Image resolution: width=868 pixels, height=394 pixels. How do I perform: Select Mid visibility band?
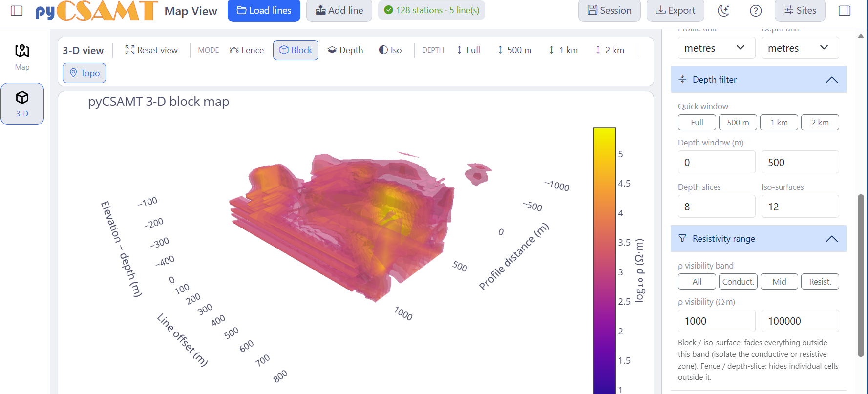tap(779, 282)
